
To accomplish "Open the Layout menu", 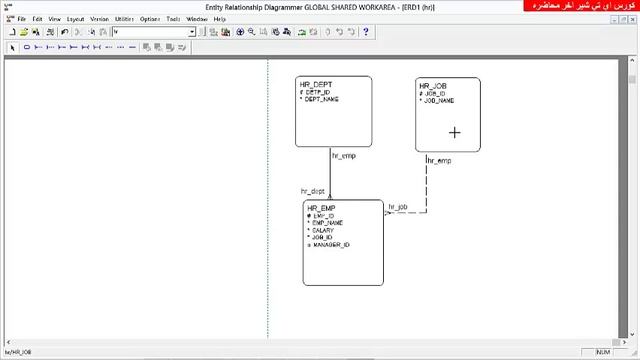I will [x=76, y=19].
